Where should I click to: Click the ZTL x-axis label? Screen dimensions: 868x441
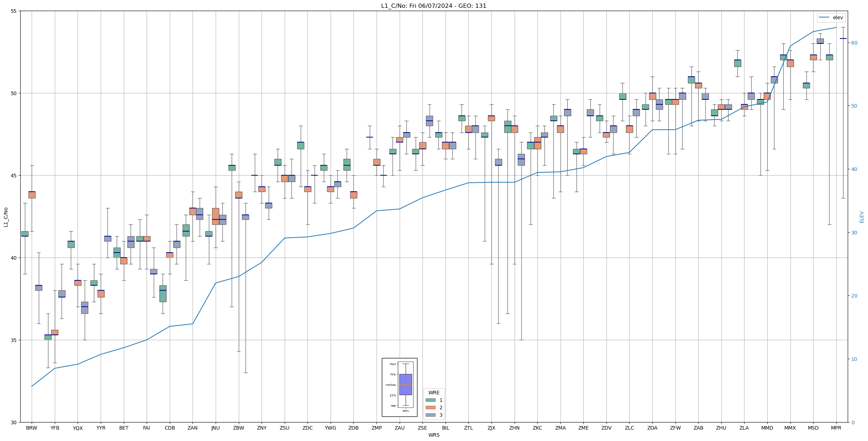point(468,428)
